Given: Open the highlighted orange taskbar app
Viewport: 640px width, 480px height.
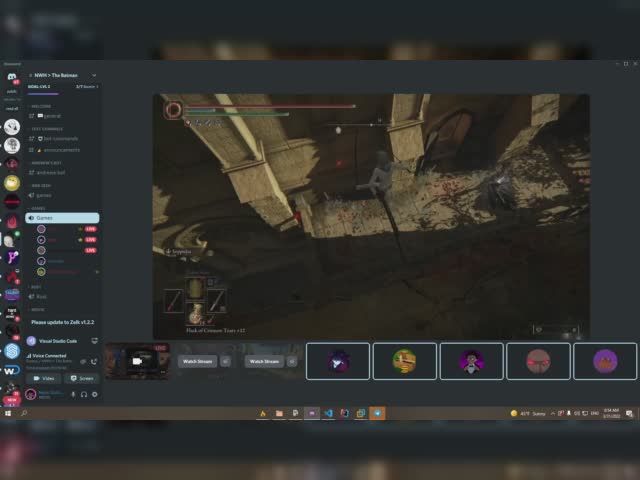Looking at the screenshot, I should point(377,413).
